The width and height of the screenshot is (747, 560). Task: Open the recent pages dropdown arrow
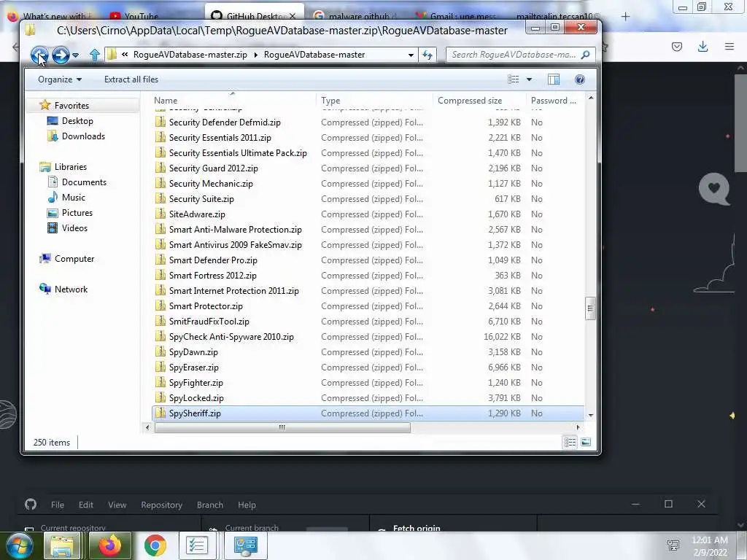pos(75,55)
